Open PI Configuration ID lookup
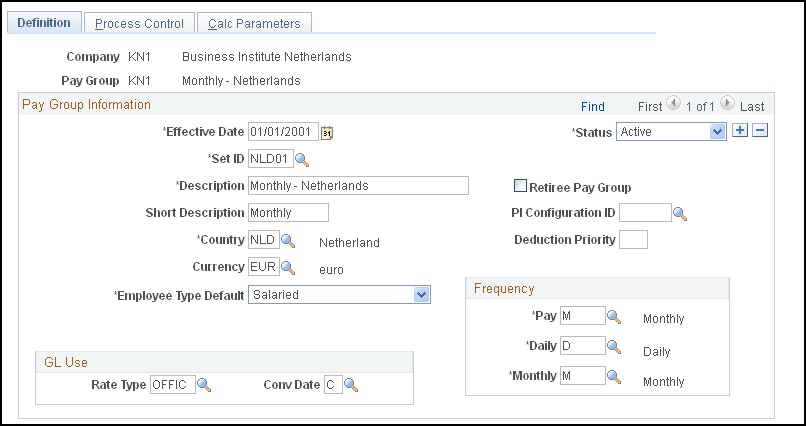The height and width of the screenshot is (426, 806). pos(680,213)
